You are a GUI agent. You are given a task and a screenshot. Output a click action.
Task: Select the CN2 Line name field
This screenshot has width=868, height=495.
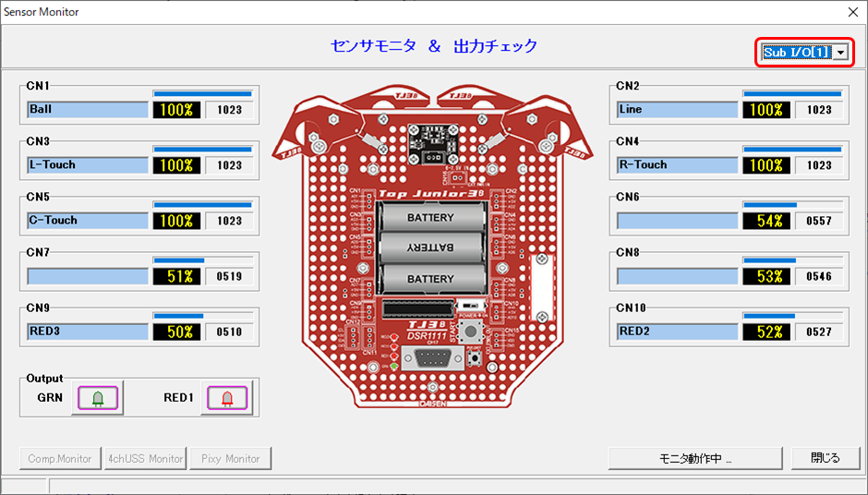[x=678, y=110]
